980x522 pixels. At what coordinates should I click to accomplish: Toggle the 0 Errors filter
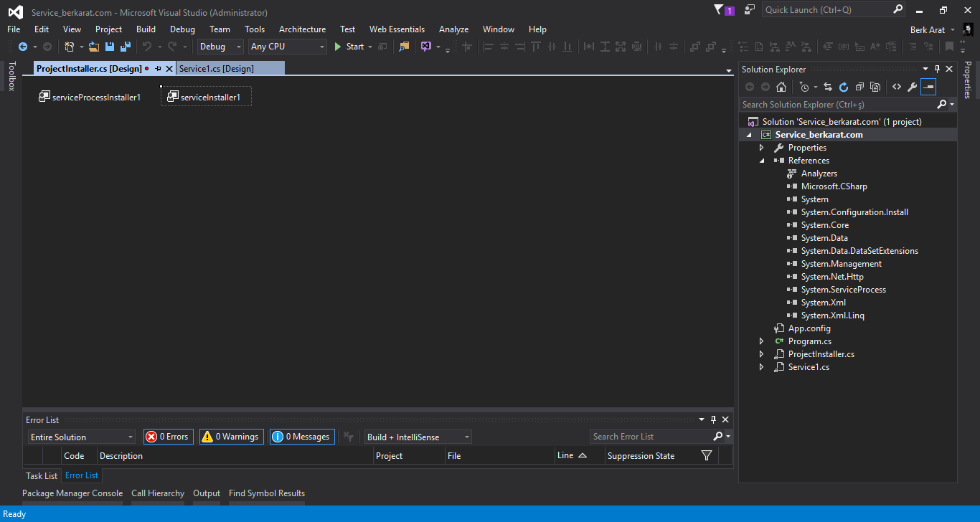(169, 437)
